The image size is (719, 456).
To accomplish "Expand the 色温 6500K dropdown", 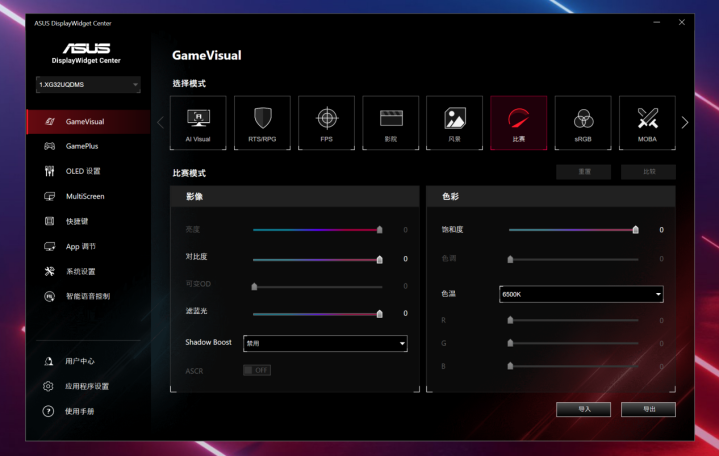I will [x=581, y=294].
